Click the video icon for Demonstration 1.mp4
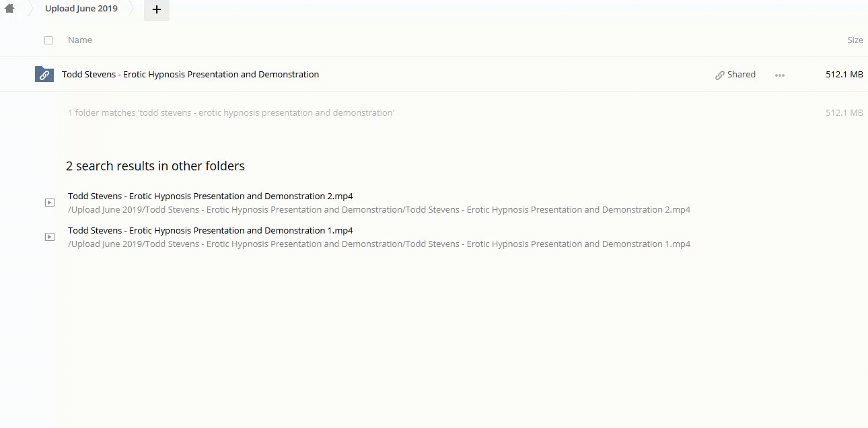 [49, 237]
